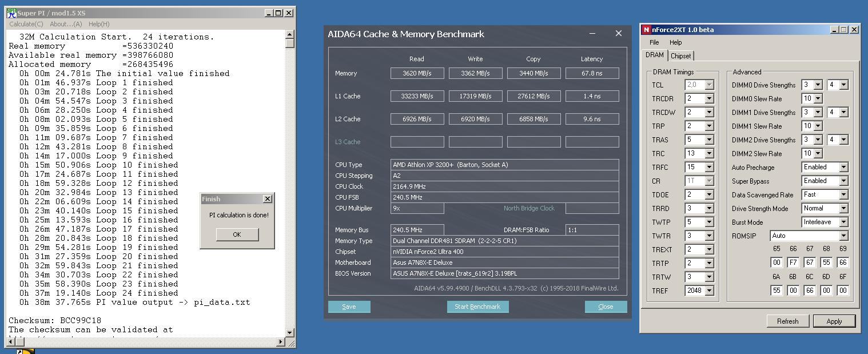
Task: Open the Auto Precharge dropdown
Action: [843, 167]
